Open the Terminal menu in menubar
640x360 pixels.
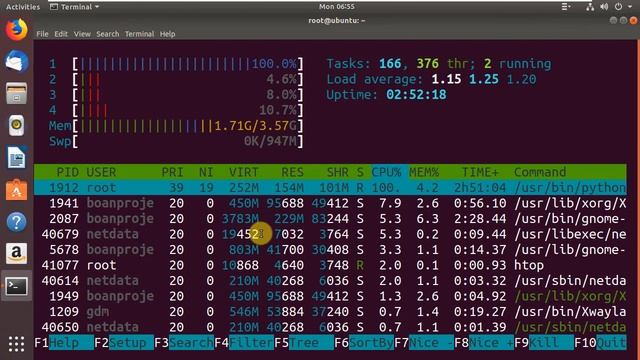(x=139, y=34)
